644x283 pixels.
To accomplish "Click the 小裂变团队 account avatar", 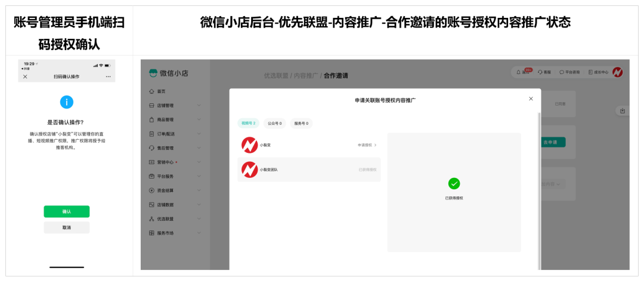I will 249,170.
